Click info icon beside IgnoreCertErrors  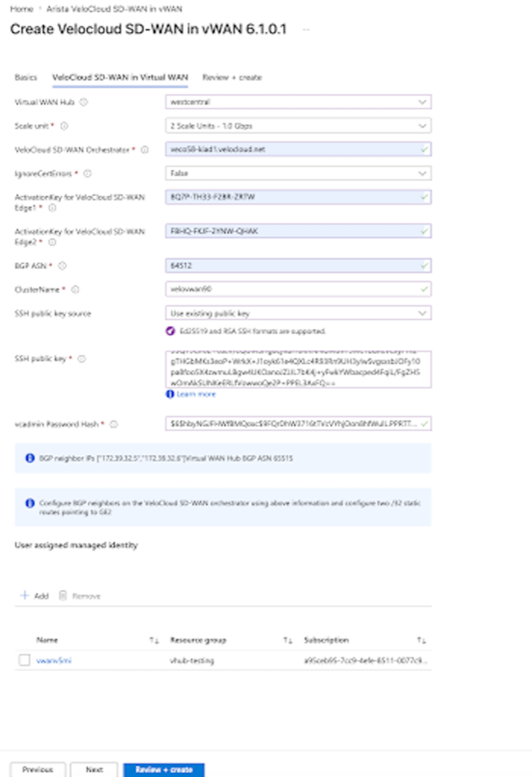(x=87, y=173)
